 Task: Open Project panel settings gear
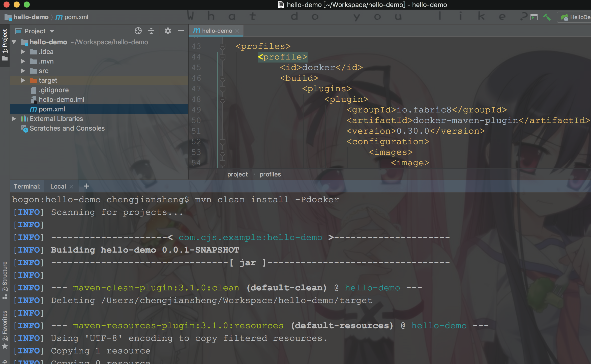tap(168, 31)
